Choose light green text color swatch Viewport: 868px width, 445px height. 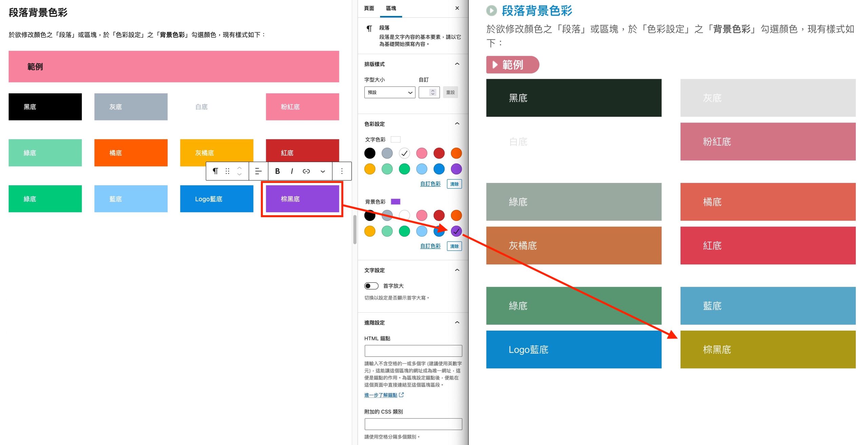point(387,169)
